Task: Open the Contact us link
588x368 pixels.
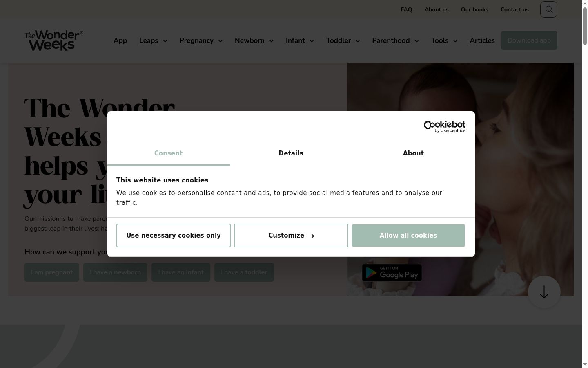Action: pos(514,9)
